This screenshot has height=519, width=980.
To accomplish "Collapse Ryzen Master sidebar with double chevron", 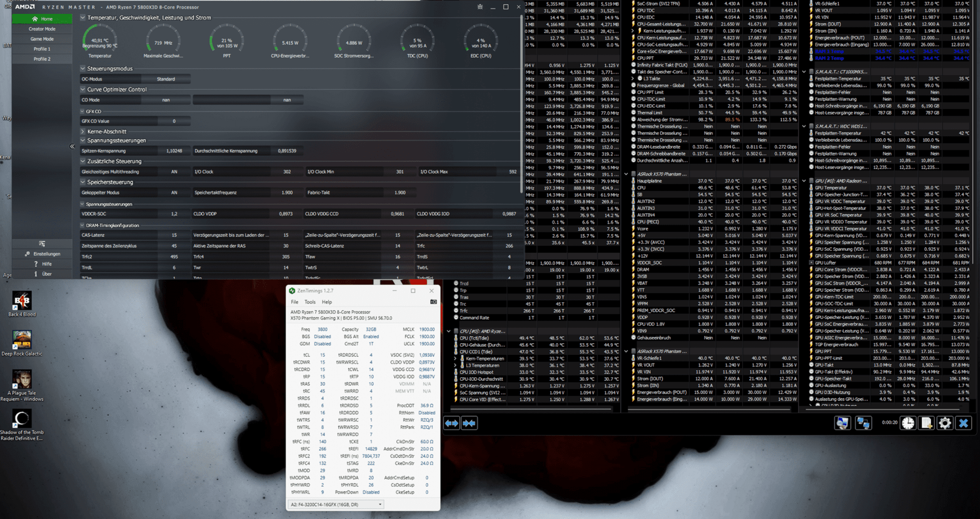I will click(72, 146).
